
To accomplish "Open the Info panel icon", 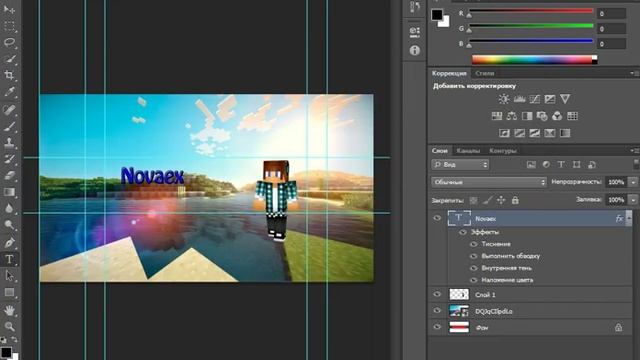I will point(415,50).
